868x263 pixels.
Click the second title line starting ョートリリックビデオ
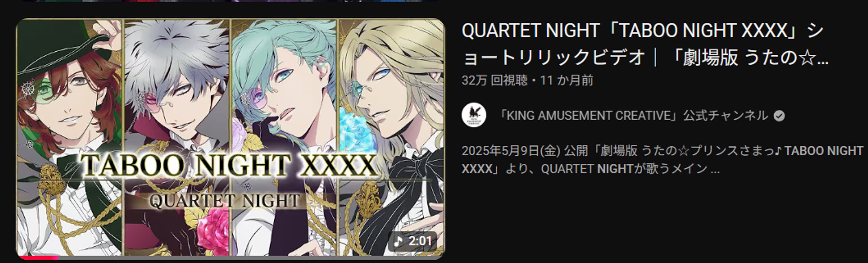tap(645, 57)
